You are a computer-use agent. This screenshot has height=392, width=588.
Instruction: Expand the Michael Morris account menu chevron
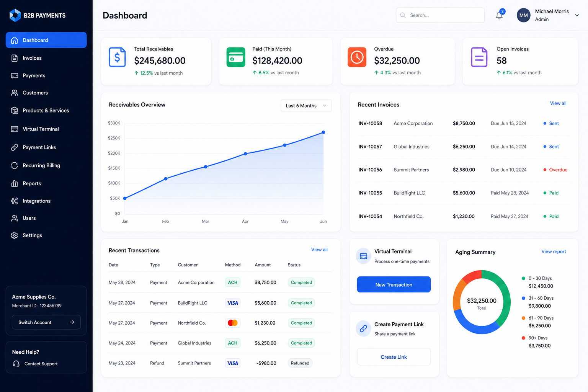[577, 15]
